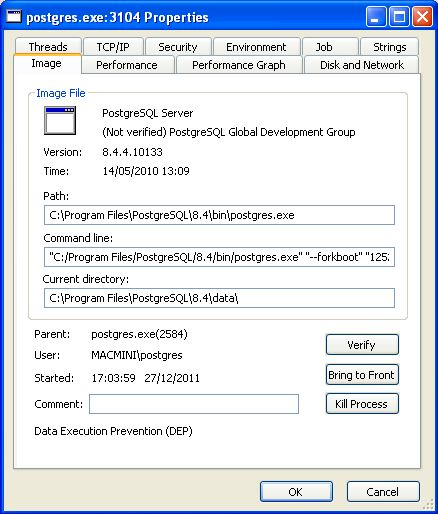Click the PostgreSQL Server description text
This screenshot has height=514, width=438.
click(147, 113)
